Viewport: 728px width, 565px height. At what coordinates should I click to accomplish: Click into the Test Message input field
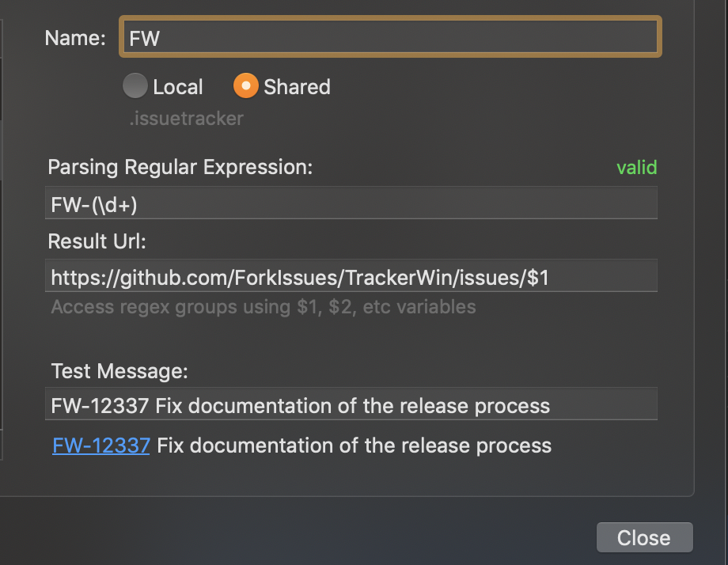tap(351, 406)
